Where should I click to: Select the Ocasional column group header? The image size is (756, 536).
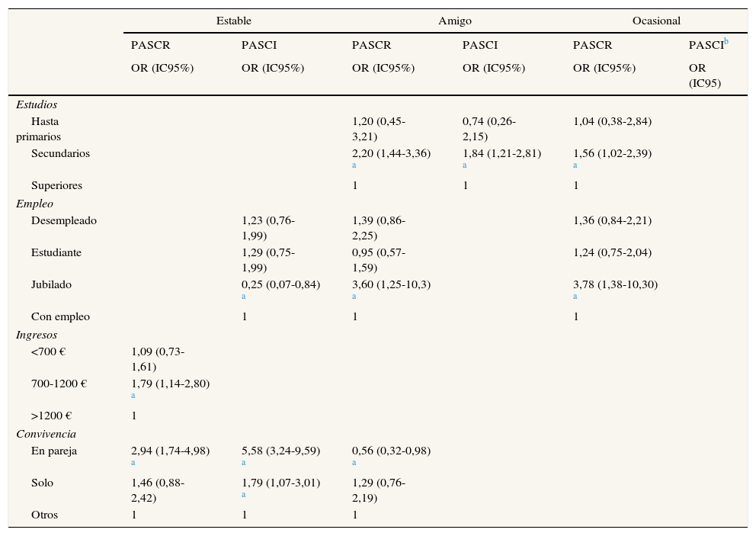pyautogui.click(x=656, y=21)
